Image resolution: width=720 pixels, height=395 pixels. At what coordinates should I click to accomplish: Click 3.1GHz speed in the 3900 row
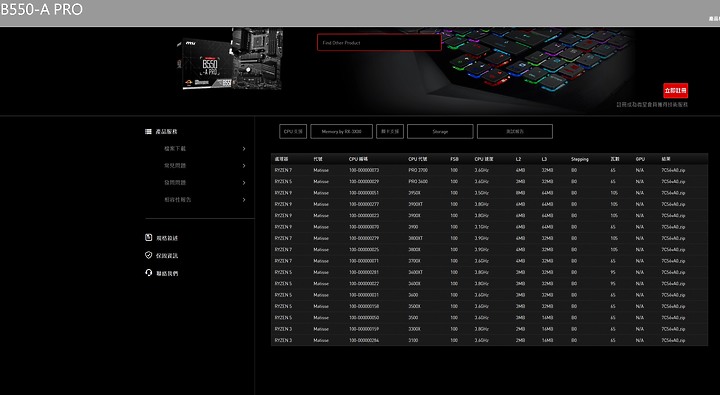click(481, 227)
